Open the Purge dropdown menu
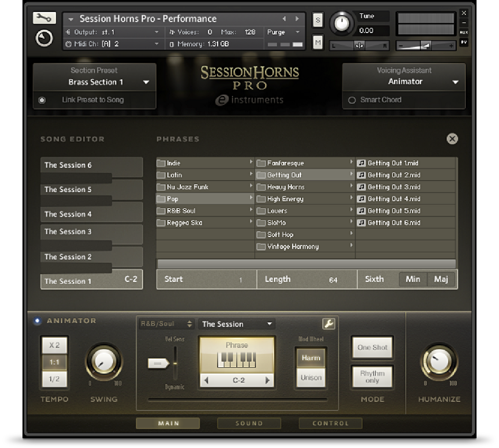The image size is (499, 448). [x=283, y=32]
